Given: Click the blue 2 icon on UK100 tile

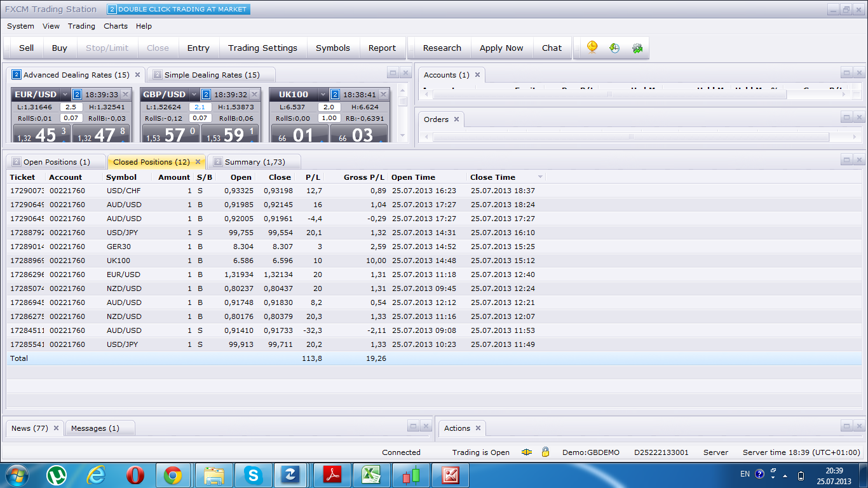Looking at the screenshot, I should [335, 95].
